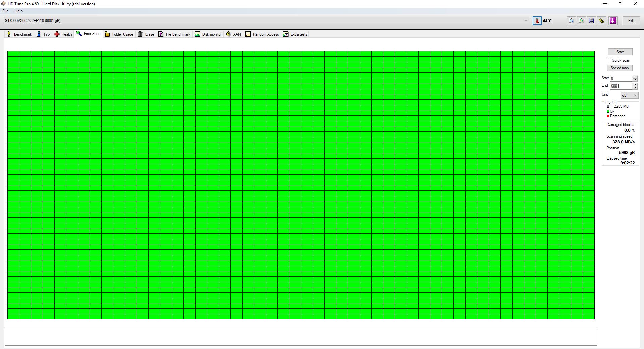
Task: Click the copy screenshot to clipboard icon
Action: tap(581, 20)
